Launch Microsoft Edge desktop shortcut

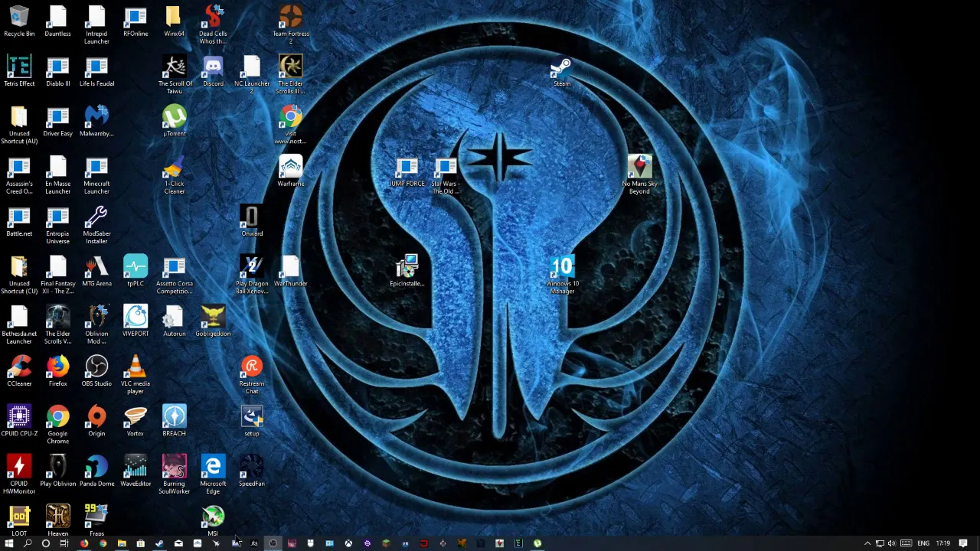click(213, 474)
